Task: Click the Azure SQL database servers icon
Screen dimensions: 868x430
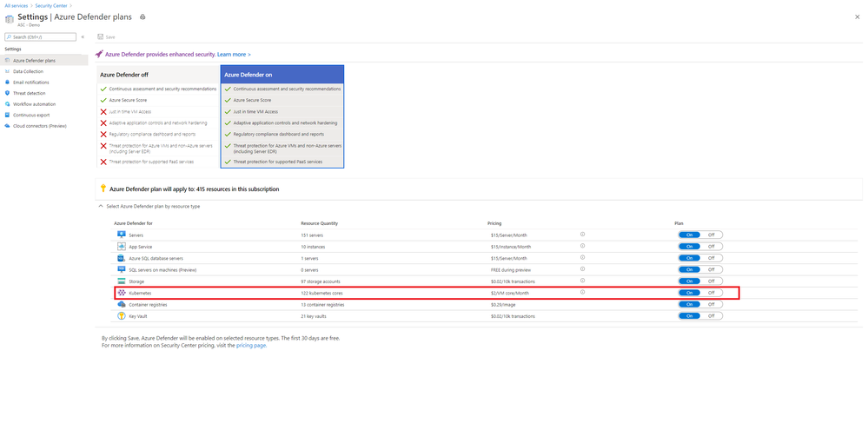Action: (122, 258)
